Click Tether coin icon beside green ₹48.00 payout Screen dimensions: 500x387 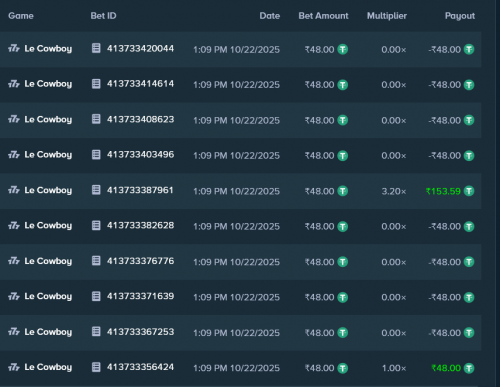[469, 368]
